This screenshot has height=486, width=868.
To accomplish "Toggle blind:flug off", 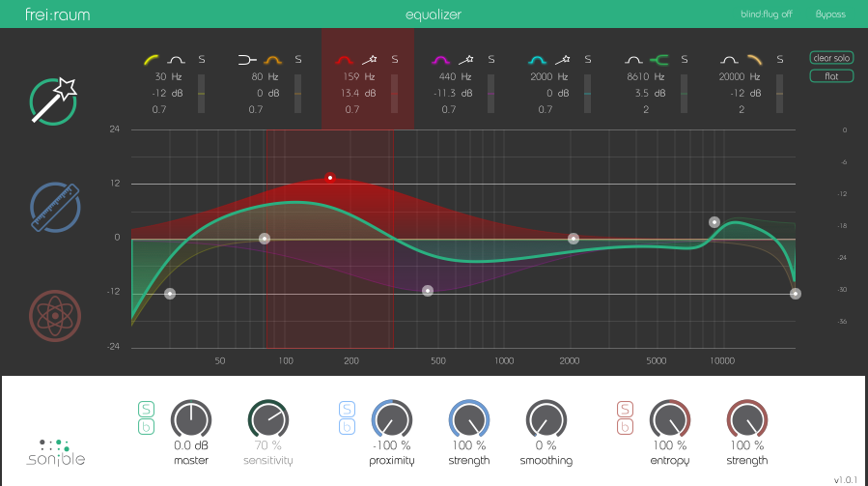I will pos(767,14).
